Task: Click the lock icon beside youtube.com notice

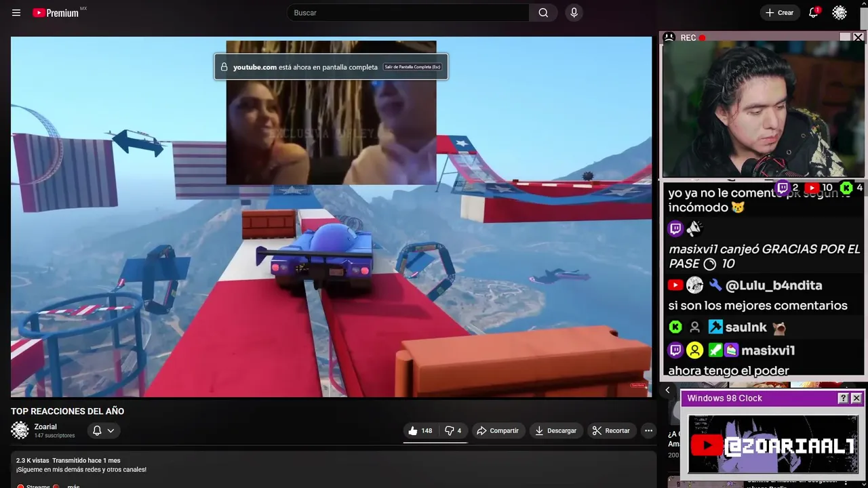Action: (224, 67)
